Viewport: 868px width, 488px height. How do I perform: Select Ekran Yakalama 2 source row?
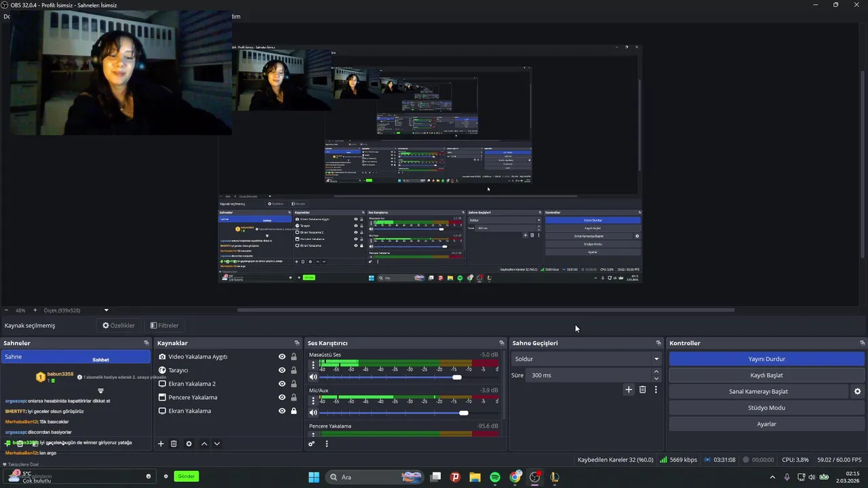point(227,384)
